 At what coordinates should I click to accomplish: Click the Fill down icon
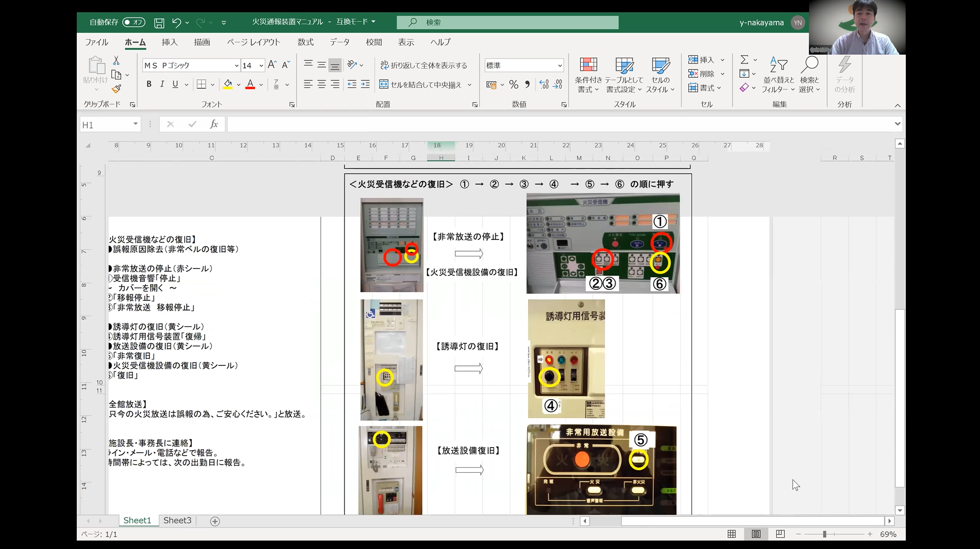click(x=745, y=74)
